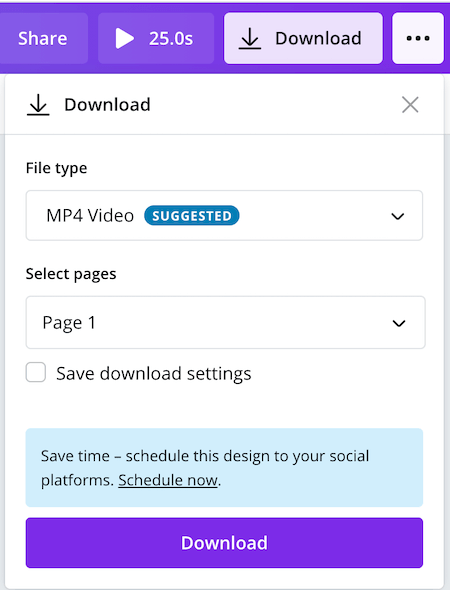Follow the Schedule now link
450x590 pixels.
(x=168, y=481)
